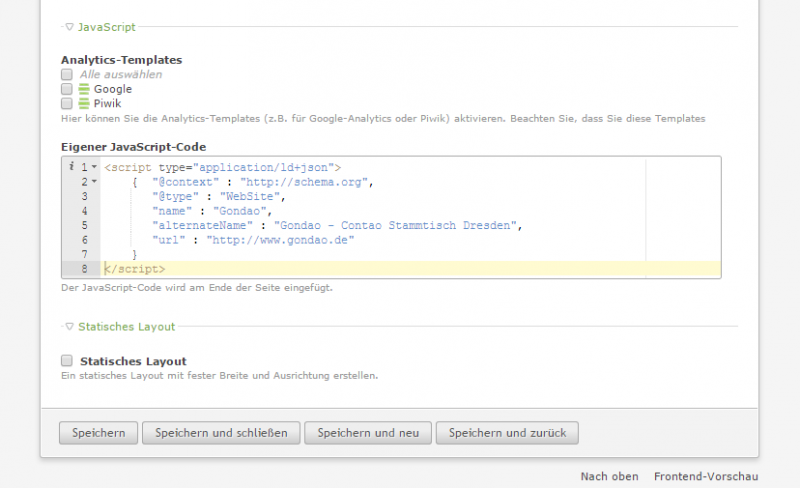This screenshot has height=488, width=800.
Task: Follow the Nach oben link
Action: pos(609,476)
